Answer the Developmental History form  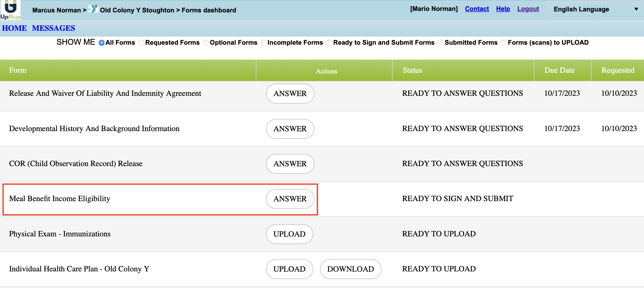[290, 129]
